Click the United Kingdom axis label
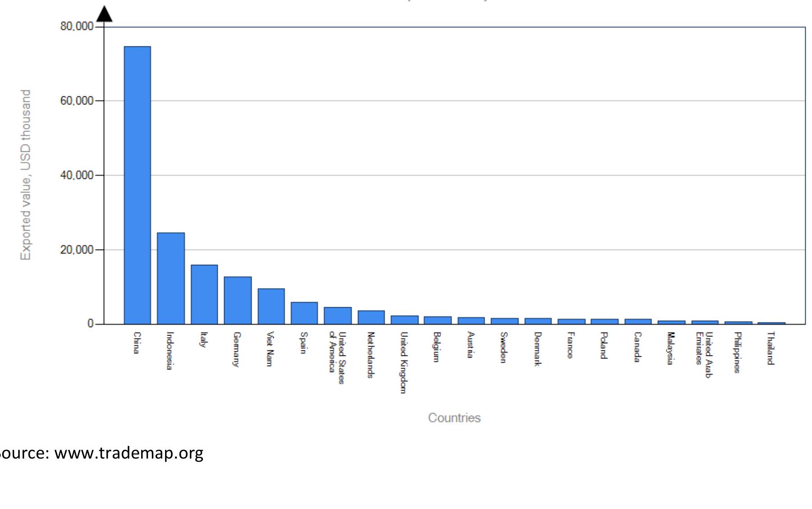The width and height of the screenshot is (812, 509). (x=404, y=362)
